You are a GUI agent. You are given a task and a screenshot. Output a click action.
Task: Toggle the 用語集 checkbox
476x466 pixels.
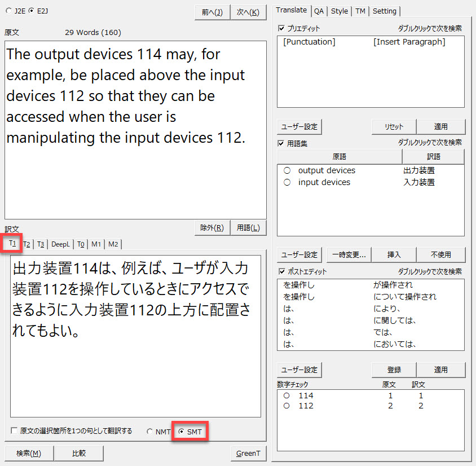point(281,143)
